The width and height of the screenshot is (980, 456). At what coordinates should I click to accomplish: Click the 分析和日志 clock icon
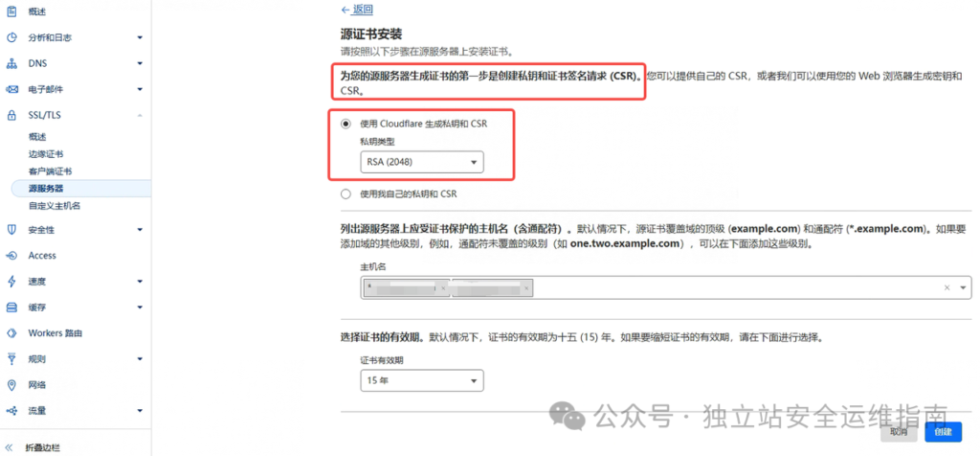point(11,37)
